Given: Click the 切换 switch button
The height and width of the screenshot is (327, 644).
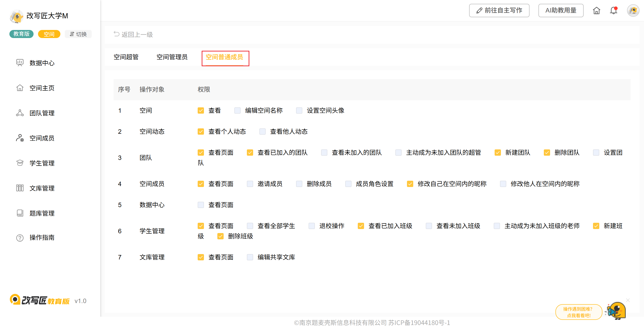Looking at the screenshot, I should tap(78, 34).
